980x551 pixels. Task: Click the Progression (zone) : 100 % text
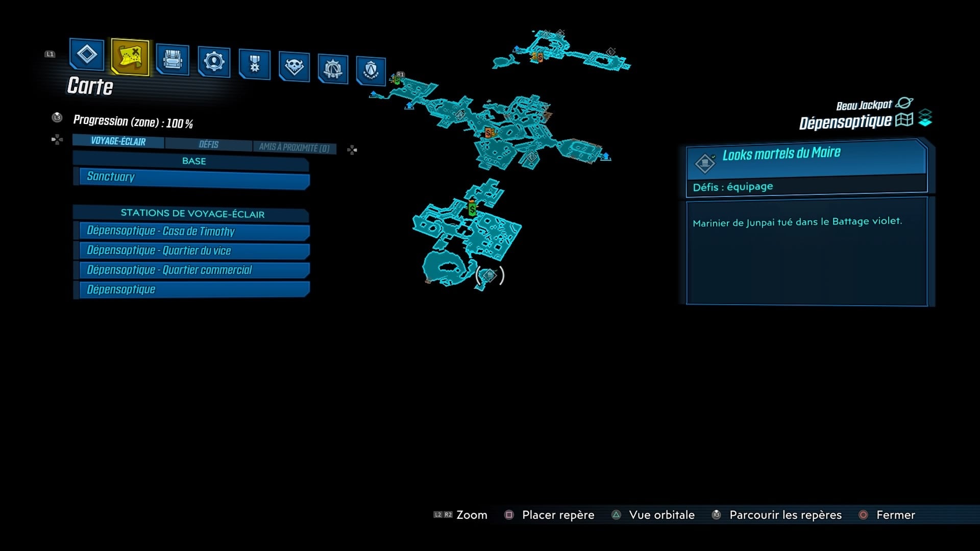click(133, 122)
